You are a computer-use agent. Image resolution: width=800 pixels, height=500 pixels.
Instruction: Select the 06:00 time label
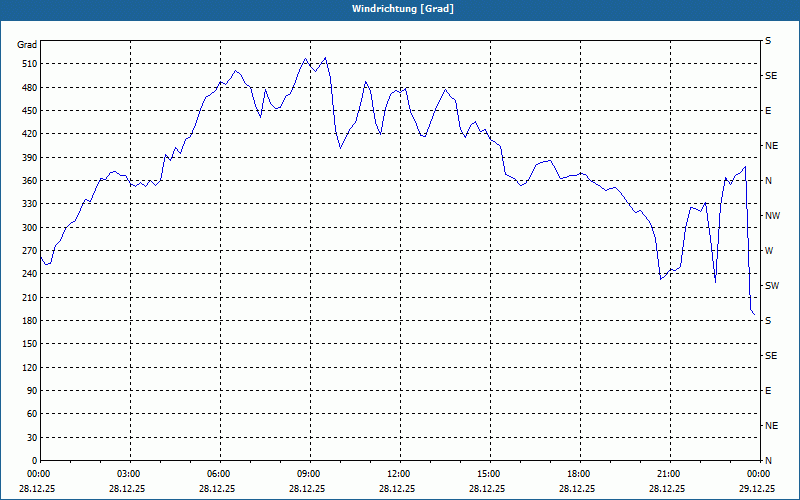[218, 474]
